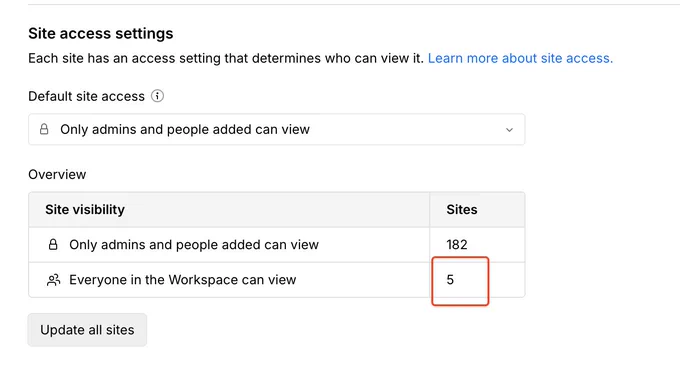Click the 'Everyone in the Workspace can view' text
The image size is (680, 375).
[183, 280]
